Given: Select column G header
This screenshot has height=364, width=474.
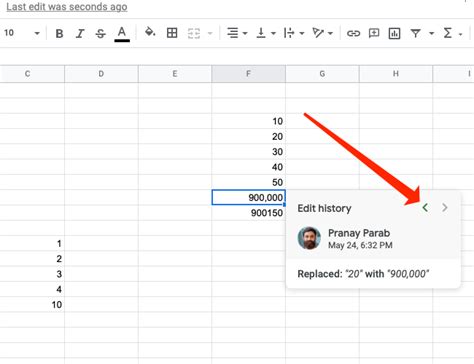Looking at the screenshot, I should click(322, 74).
